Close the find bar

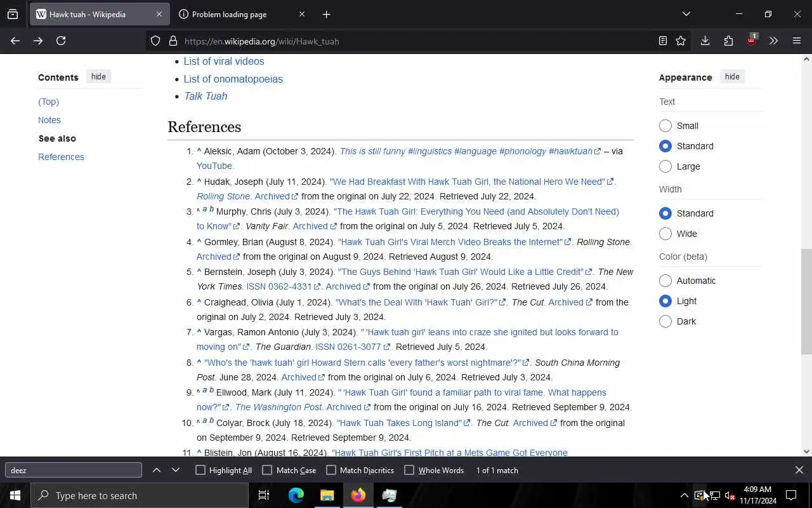(x=799, y=470)
